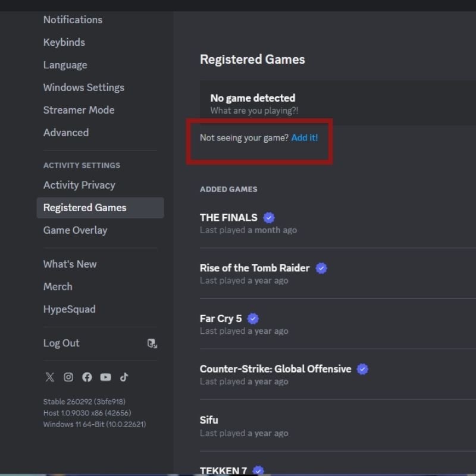Select Registered Games in sidebar

click(x=100, y=208)
